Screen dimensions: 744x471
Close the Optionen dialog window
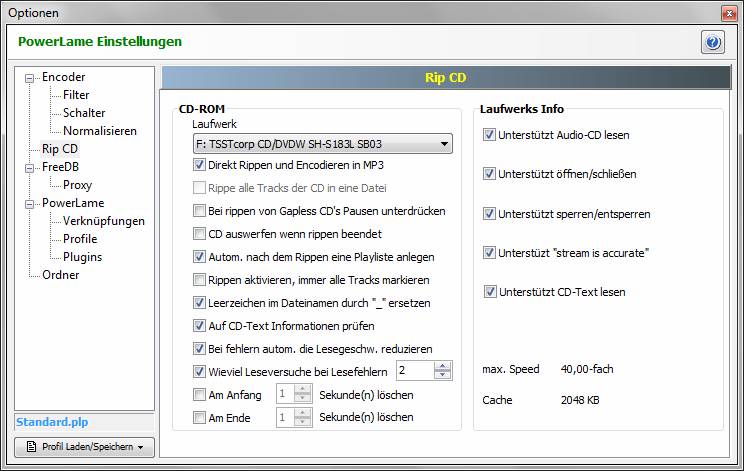coord(727,12)
